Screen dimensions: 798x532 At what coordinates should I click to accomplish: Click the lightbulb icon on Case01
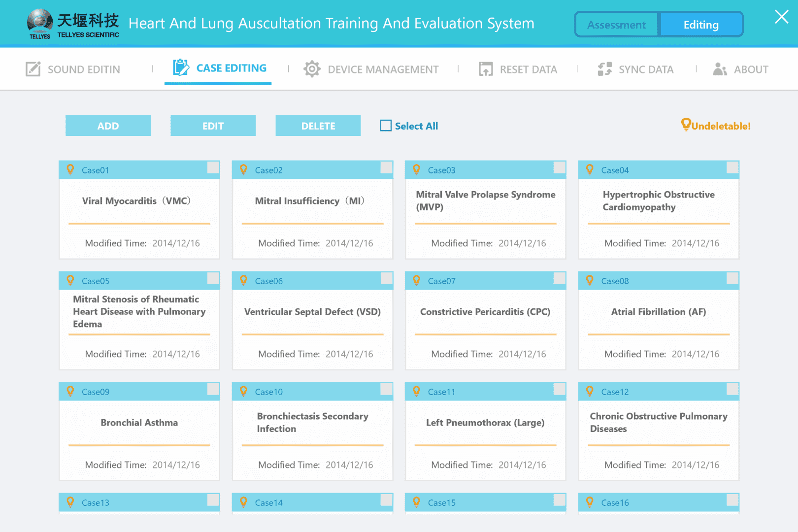(x=70, y=170)
